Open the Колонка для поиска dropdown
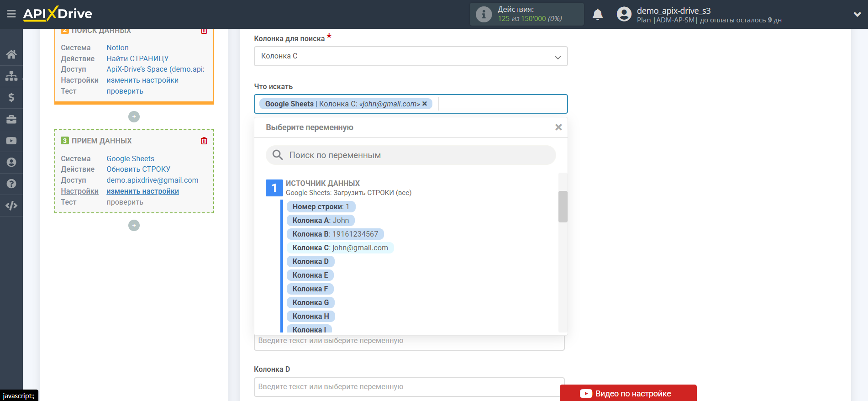This screenshot has height=401, width=868. tap(411, 56)
